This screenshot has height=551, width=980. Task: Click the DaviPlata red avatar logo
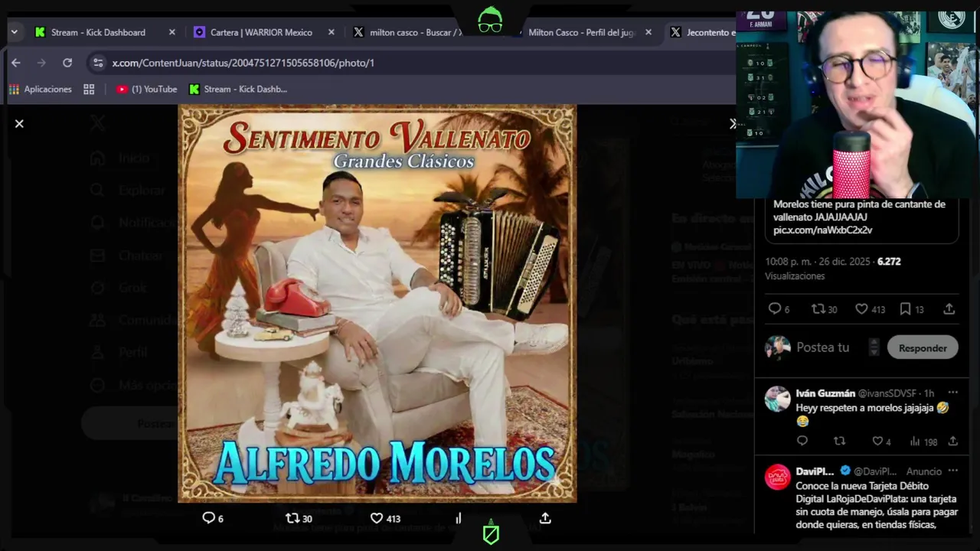pos(777,477)
